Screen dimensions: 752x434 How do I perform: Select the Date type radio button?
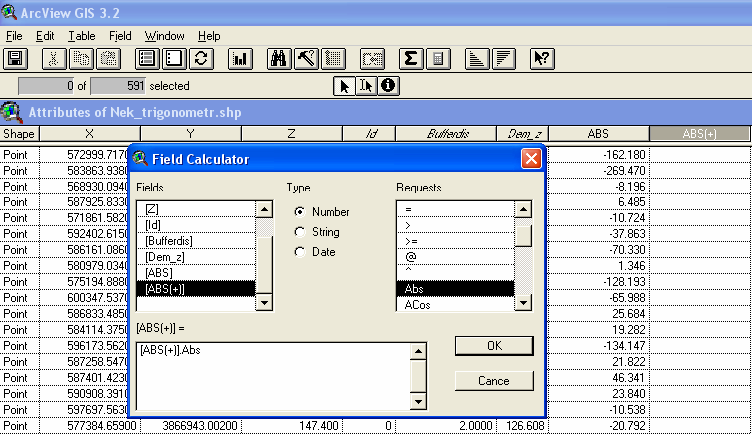coord(300,252)
